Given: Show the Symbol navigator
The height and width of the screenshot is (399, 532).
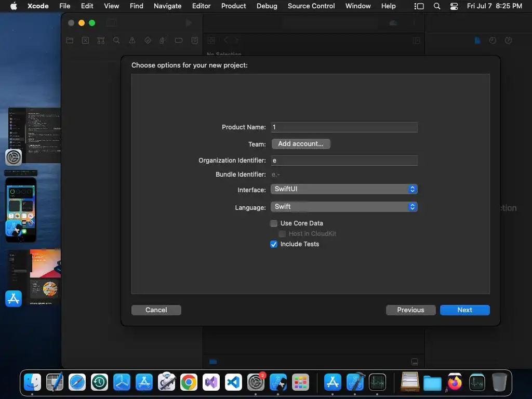Looking at the screenshot, I should pos(101,41).
